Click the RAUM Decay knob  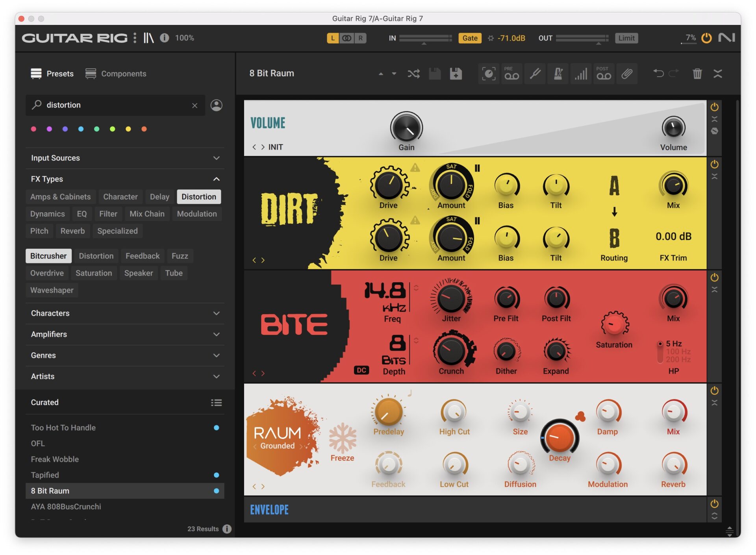click(x=559, y=437)
